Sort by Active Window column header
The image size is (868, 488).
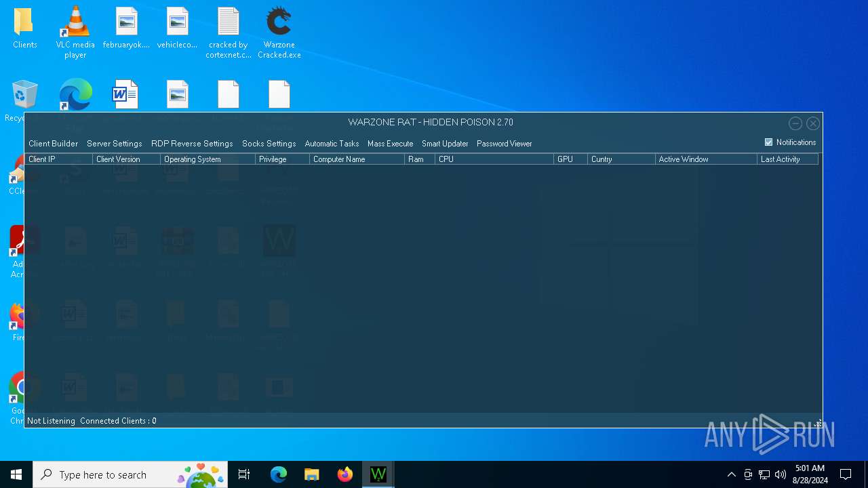click(x=706, y=159)
